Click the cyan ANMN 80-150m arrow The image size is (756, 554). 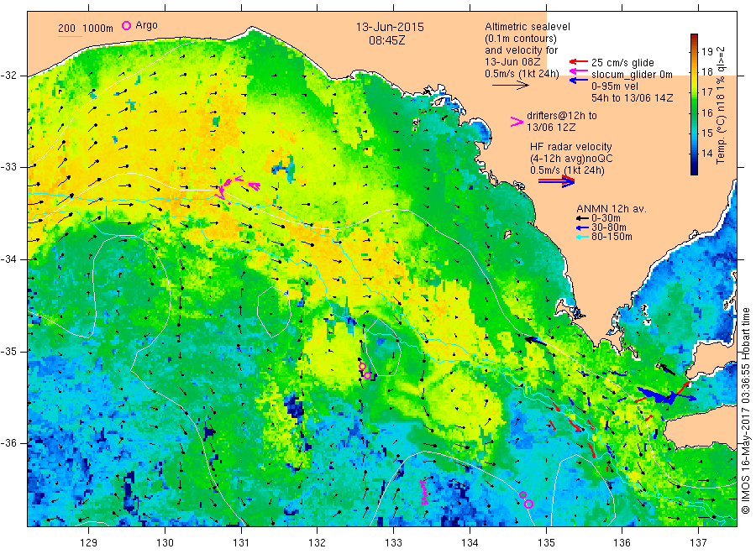[x=582, y=236]
